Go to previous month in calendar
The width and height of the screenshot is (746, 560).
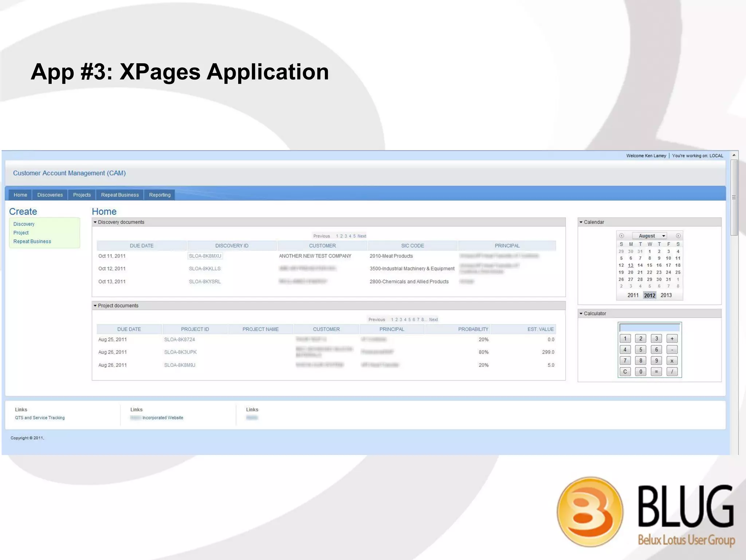tap(621, 236)
